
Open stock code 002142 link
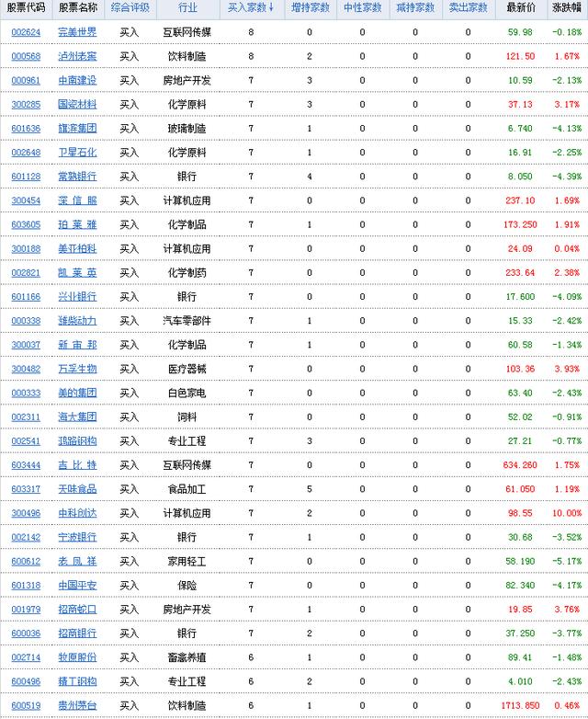tap(26, 538)
